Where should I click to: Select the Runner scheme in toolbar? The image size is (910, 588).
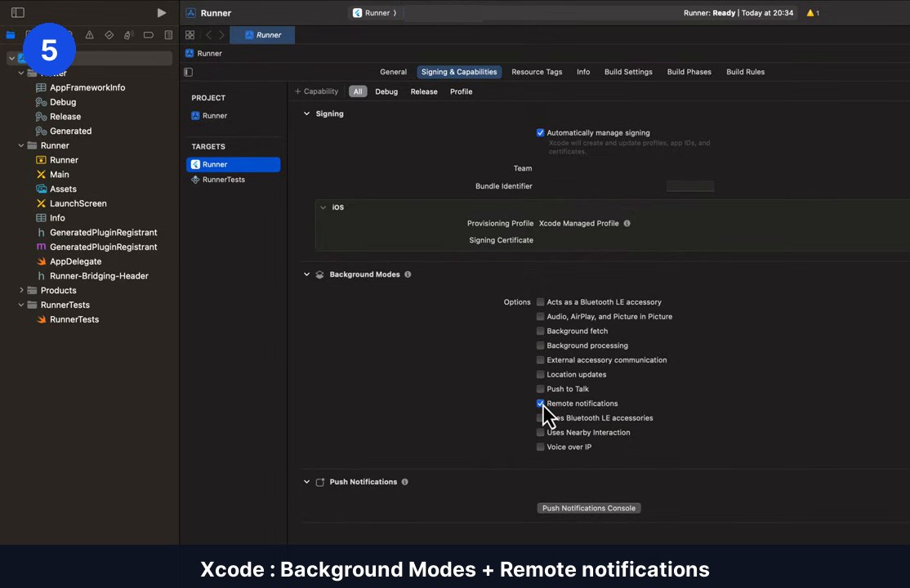coord(375,13)
